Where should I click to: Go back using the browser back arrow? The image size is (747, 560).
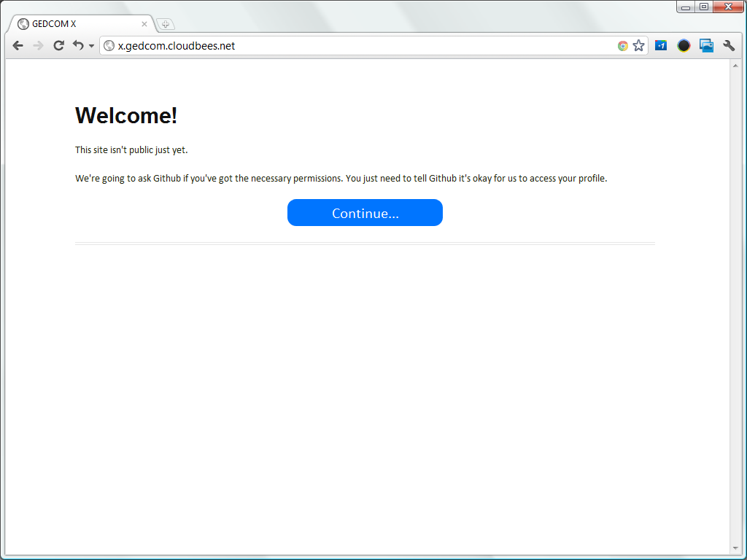click(18, 46)
